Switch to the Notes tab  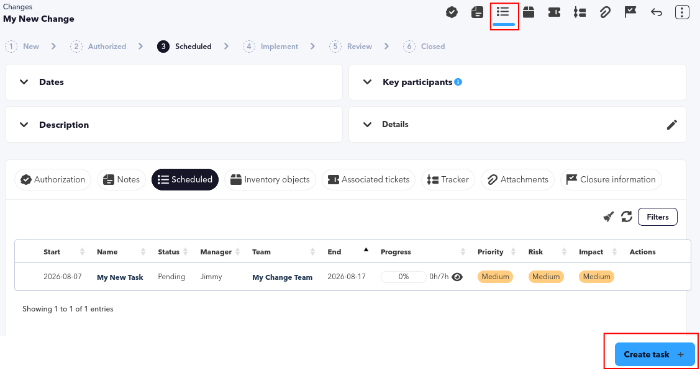tap(121, 179)
